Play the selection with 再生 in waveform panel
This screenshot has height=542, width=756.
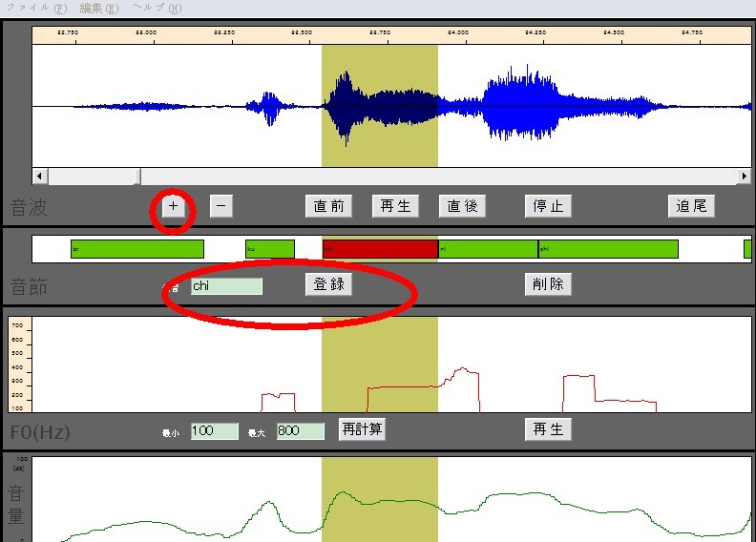(395, 206)
